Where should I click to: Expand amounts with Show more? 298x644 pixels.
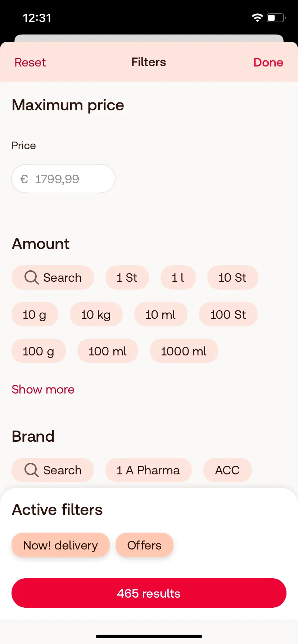point(43,390)
